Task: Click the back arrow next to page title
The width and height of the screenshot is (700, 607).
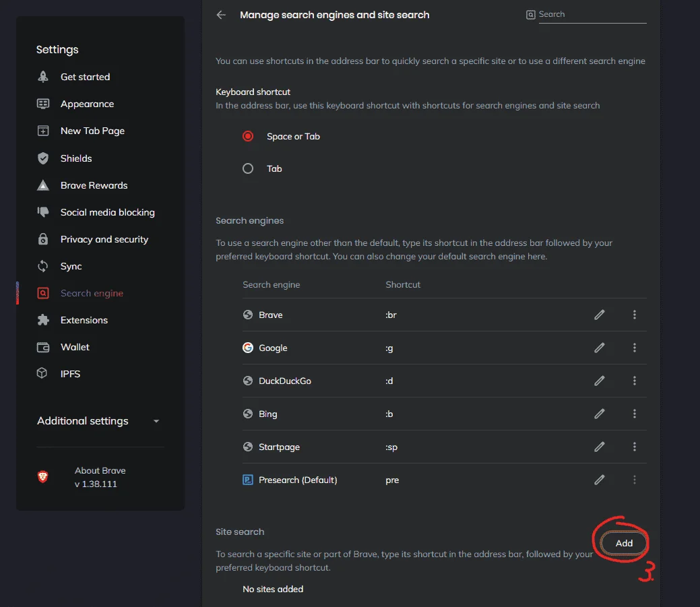Action: pyautogui.click(x=221, y=15)
